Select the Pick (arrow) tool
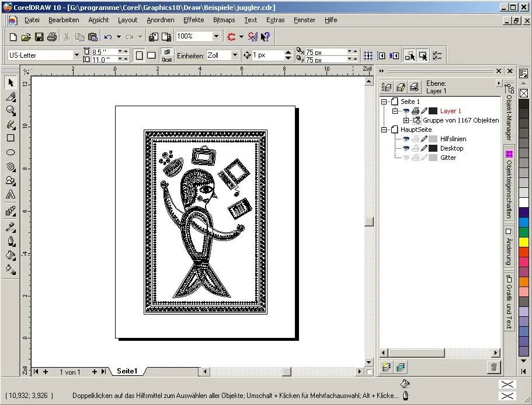 (x=11, y=82)
